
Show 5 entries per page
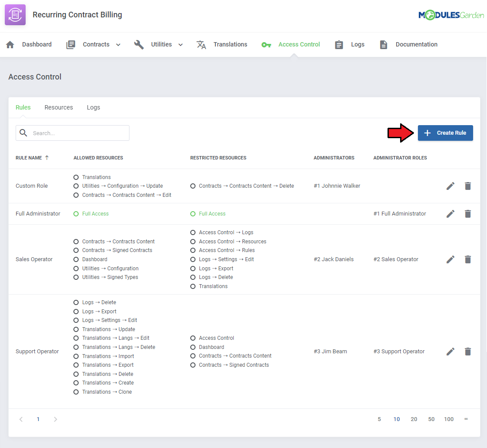pos(379,419)
